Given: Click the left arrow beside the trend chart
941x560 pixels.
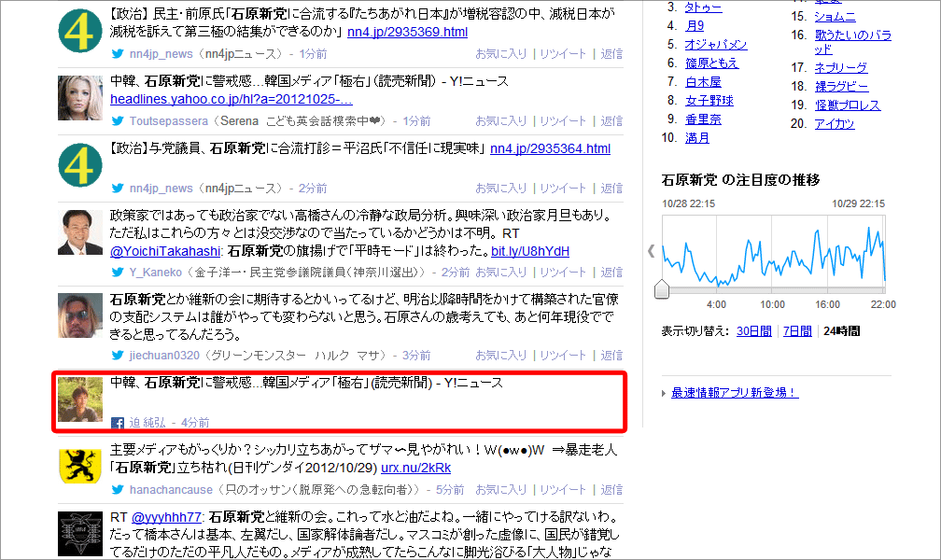Looking at the screenshot, I should [652, 251].
